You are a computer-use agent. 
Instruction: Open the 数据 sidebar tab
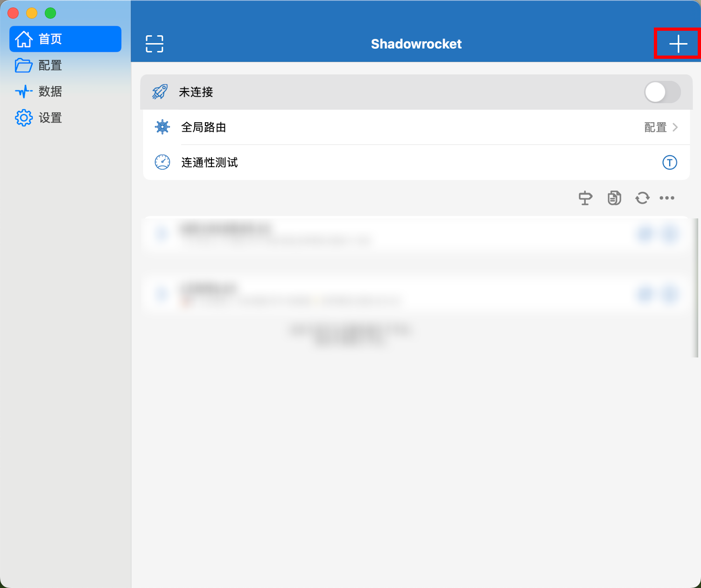pos(65,91)
